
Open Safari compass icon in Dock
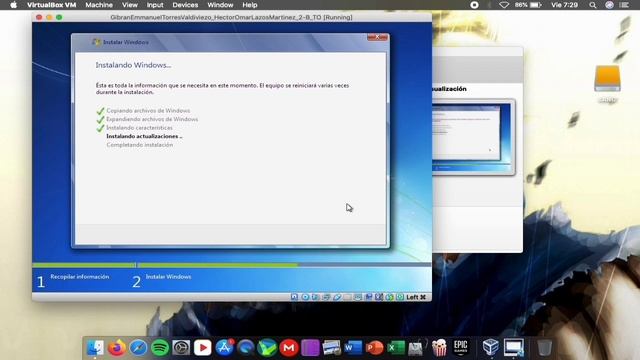(138, 348)
